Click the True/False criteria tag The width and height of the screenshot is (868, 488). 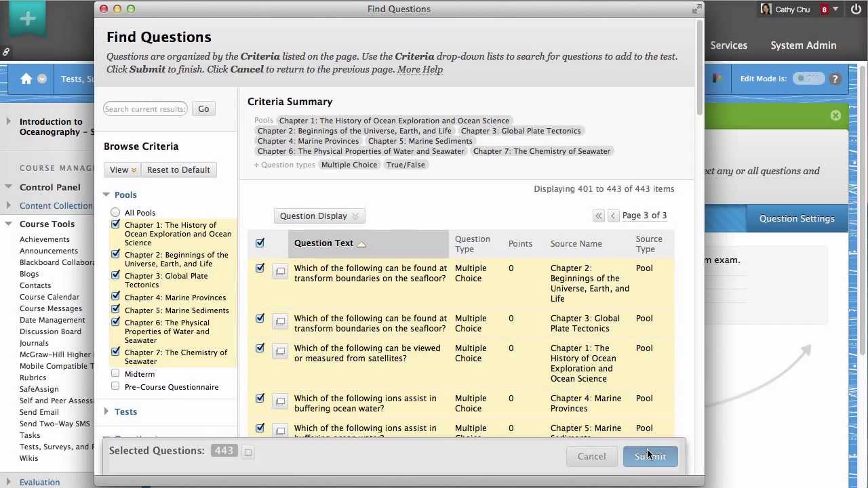(x=406, y=165)
